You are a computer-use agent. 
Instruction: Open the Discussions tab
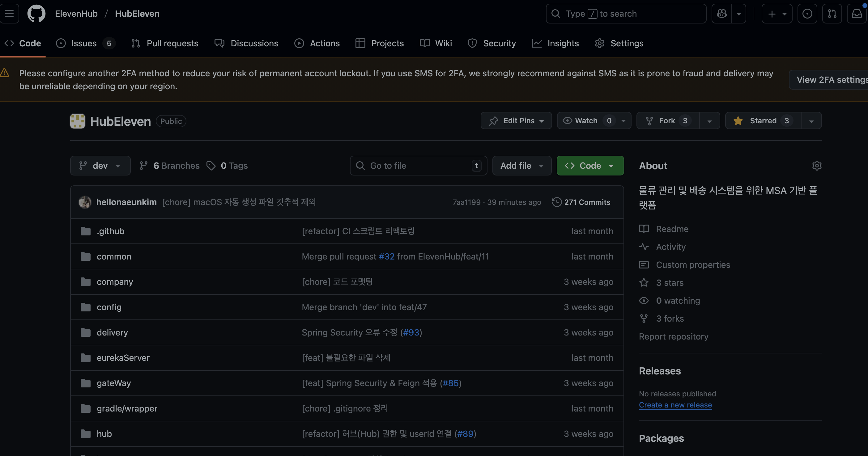pos(246,43)
